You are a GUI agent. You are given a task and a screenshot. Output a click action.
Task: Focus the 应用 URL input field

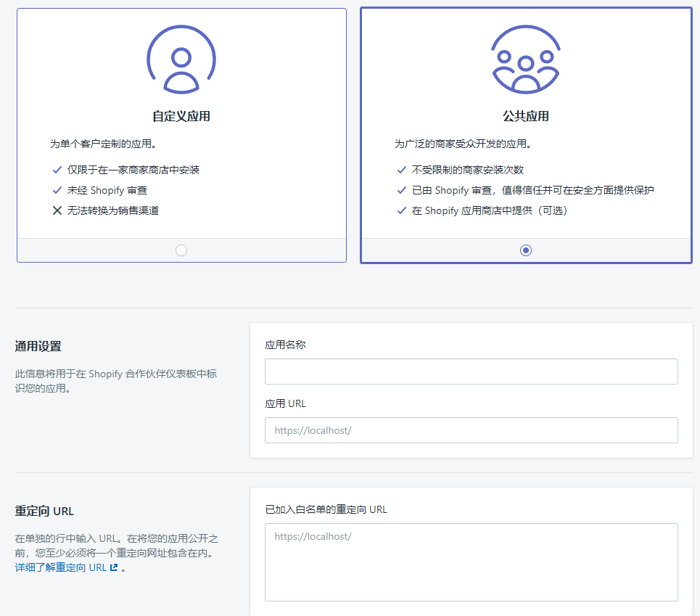click(472, 430)
